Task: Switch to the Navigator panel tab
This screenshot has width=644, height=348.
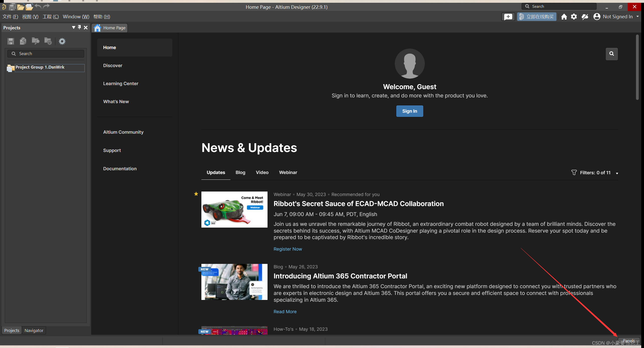Action: (x=34, y=330)
